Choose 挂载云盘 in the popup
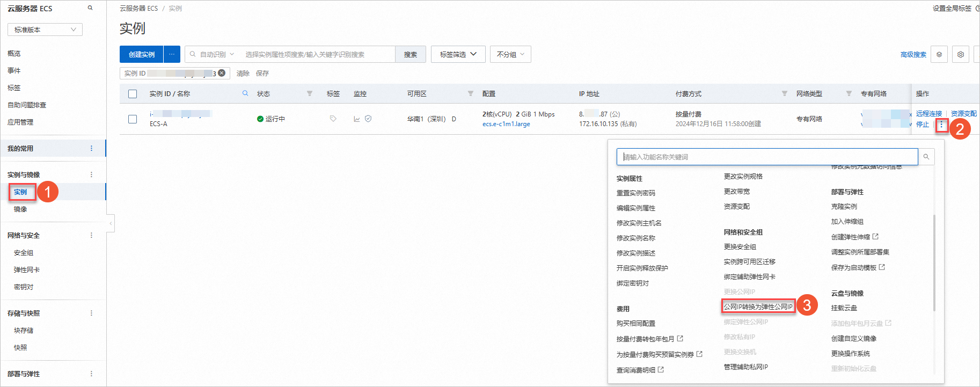The width and height of the screenshot is (980, 387). point(844,308)
